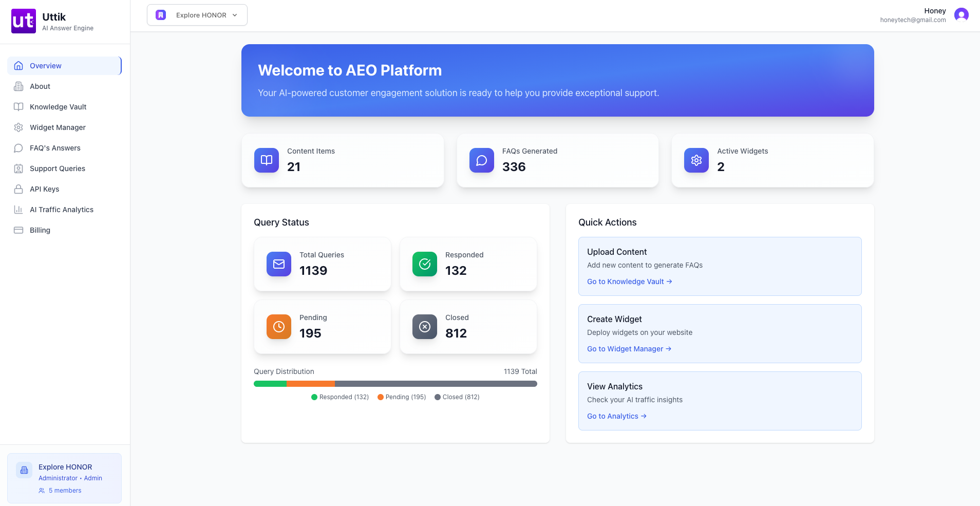Click the About building icon
This screenshot has width=980, height=506.
click(x=18, y=86)
